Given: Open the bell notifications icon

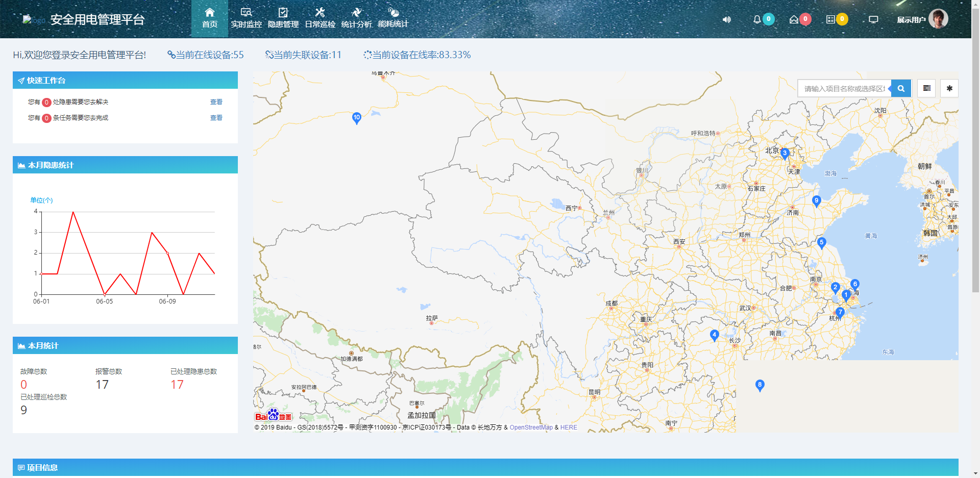Looking at the screenshot, I should click(757, 20).
